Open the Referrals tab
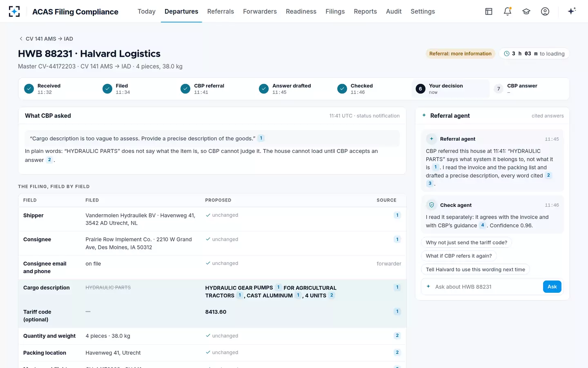The image size is (588, 368). click(x=220, y=11)
